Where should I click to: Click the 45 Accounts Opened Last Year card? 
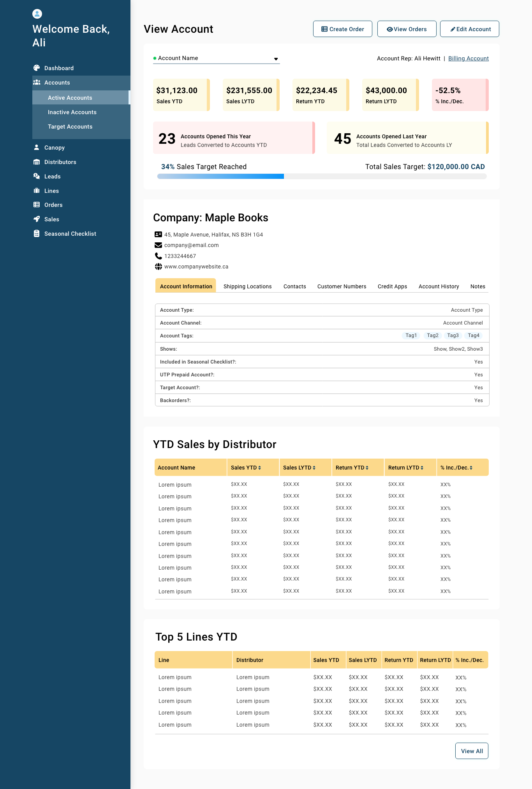click(x=408, y=138)
